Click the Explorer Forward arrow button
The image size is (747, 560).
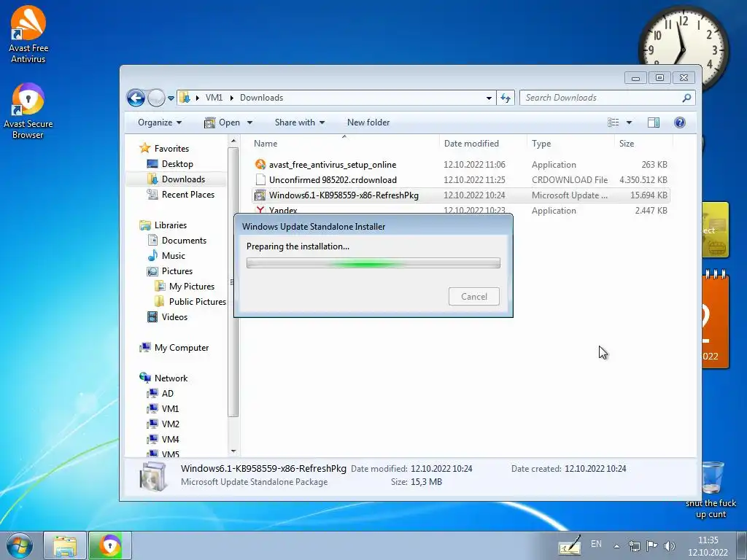pyautogui.click(x=156, y=98)
